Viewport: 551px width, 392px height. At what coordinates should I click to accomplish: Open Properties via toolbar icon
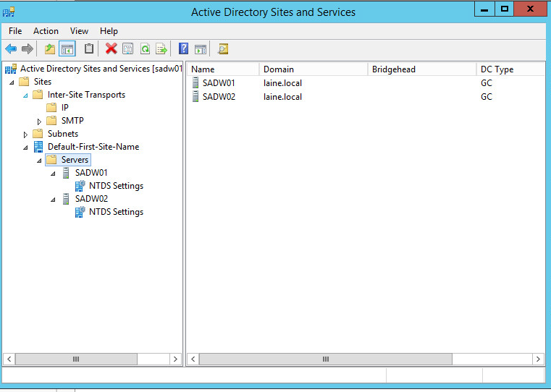[128, 48]
